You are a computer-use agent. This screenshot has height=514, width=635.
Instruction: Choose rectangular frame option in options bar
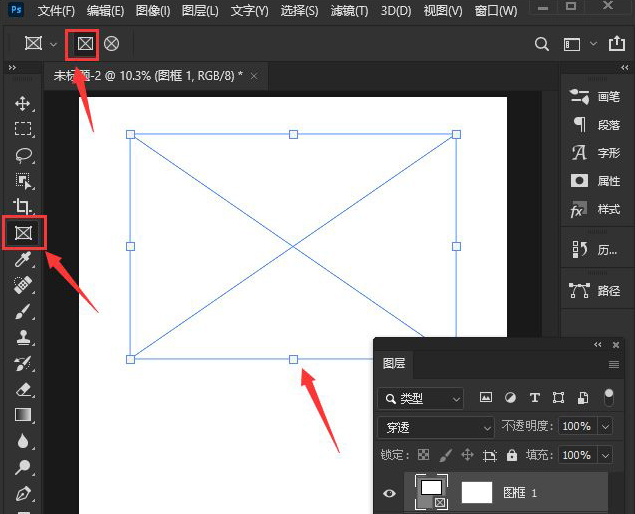click(x=85, y=44)
